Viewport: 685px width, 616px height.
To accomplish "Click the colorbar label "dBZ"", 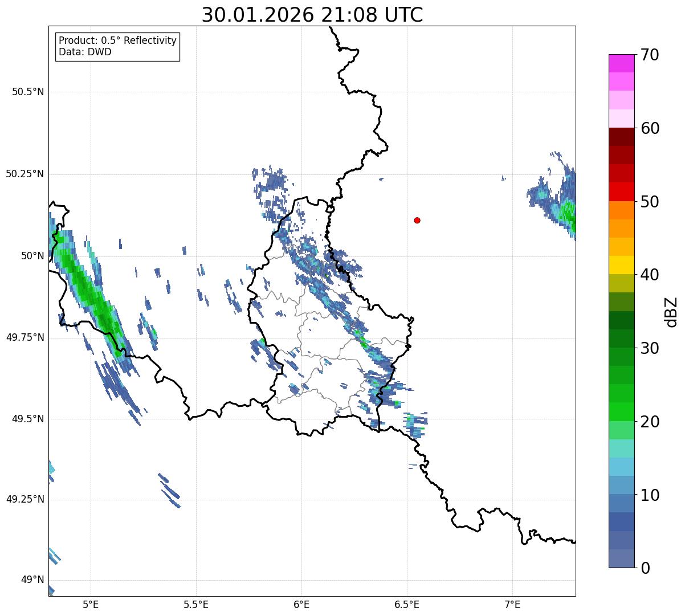I will coord(671,312).
